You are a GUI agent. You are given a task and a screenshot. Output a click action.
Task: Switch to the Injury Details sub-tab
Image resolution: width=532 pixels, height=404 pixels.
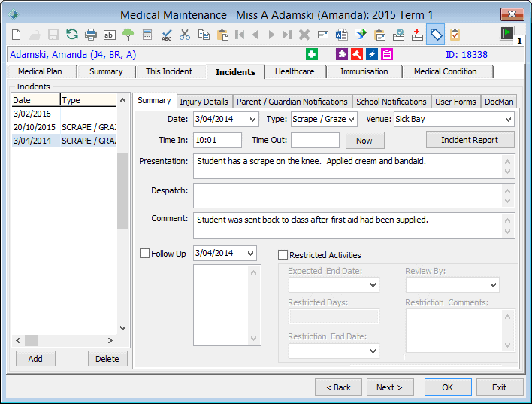[204, 102]
